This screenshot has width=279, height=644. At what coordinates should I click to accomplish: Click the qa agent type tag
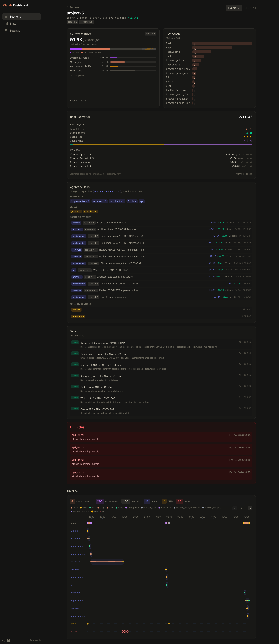(x=142, y=201)
